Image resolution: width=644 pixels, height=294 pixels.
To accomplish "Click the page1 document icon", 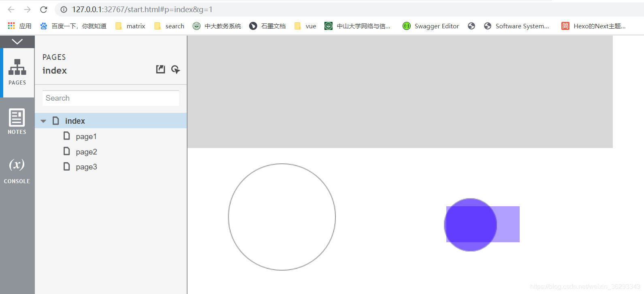I will click(x=67, y=136).
